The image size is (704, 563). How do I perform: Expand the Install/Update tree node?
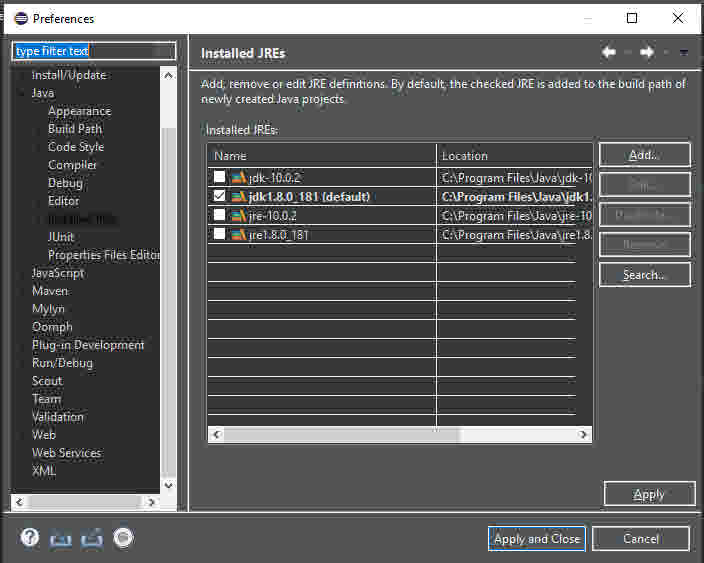pos(21,75)
